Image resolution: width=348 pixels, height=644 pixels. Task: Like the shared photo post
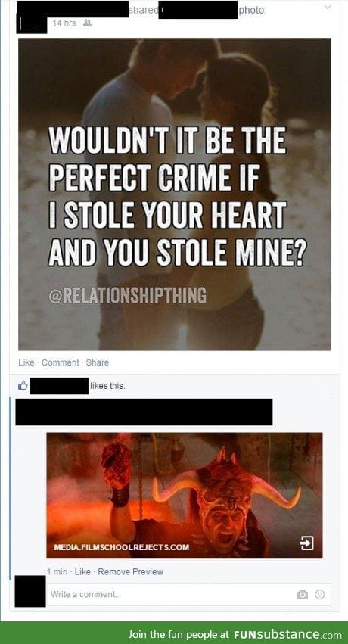[26, 362]
